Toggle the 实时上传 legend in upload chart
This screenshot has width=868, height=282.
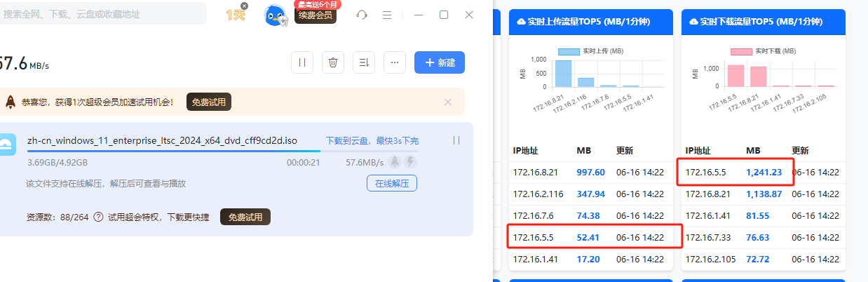tap(590, 51)
